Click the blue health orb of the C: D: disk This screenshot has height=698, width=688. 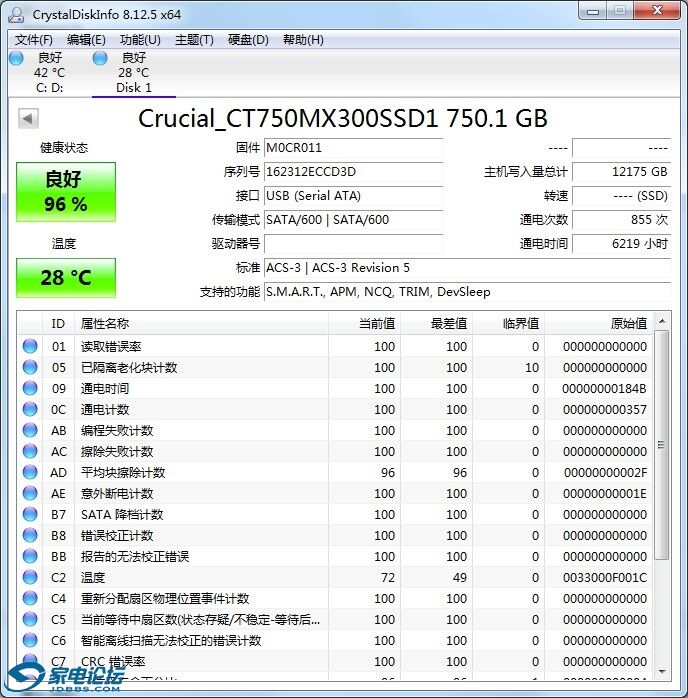pos(16,58)
